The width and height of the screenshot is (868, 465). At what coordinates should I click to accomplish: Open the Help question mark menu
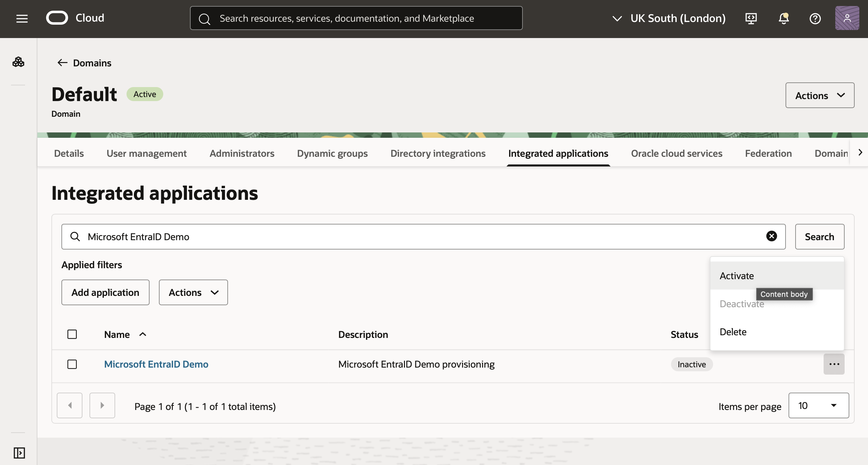coord(815,19)
